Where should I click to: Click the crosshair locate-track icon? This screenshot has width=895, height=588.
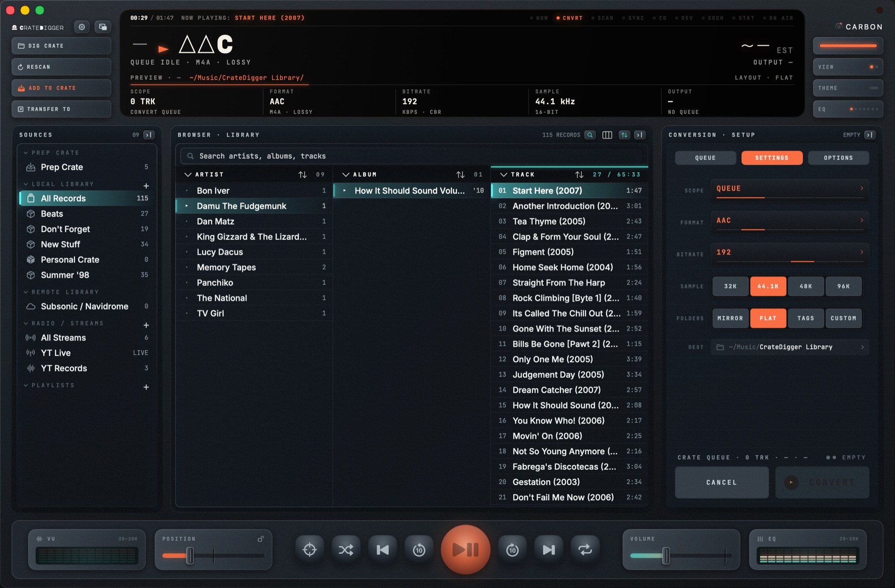310,550
